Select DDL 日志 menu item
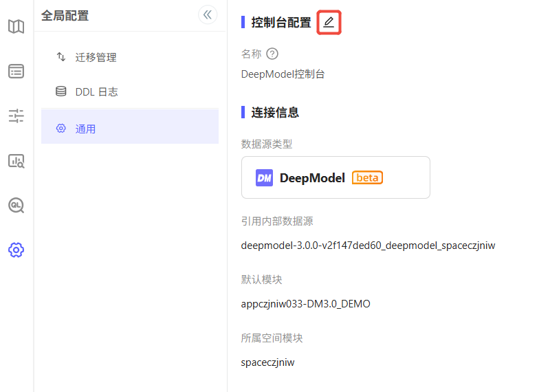Image resolution: width=550 pixels, height=392 pixels. (130, 92)
